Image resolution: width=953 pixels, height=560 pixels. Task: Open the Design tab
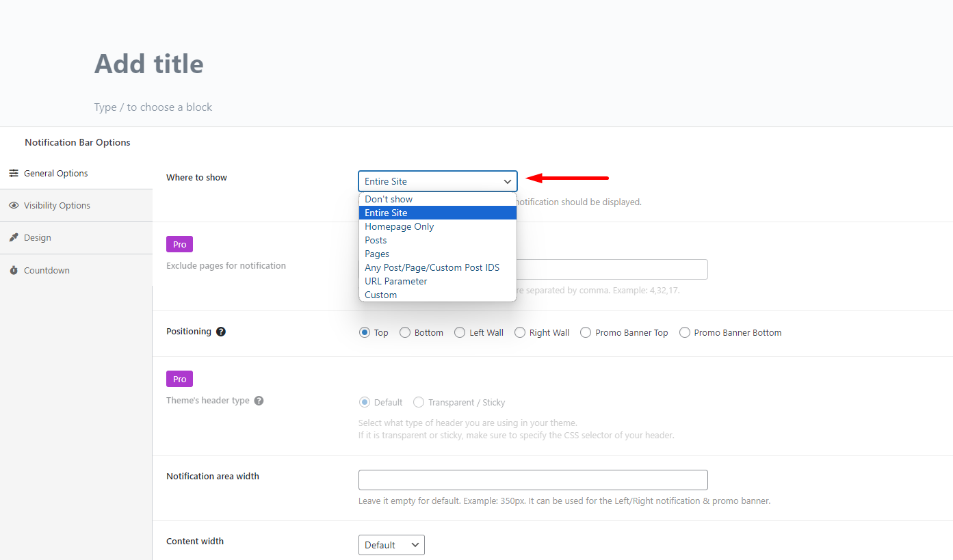pyautogui.click(x=38, y=238)
